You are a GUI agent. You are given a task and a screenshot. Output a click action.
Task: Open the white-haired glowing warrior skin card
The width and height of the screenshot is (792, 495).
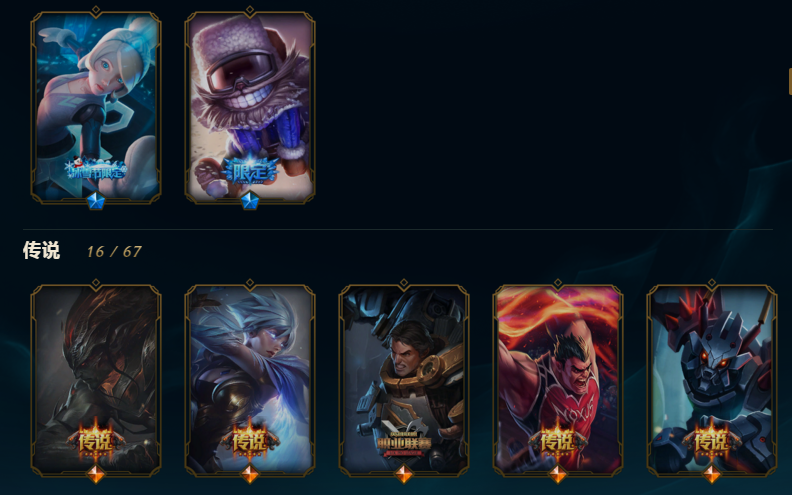(250, 380)
